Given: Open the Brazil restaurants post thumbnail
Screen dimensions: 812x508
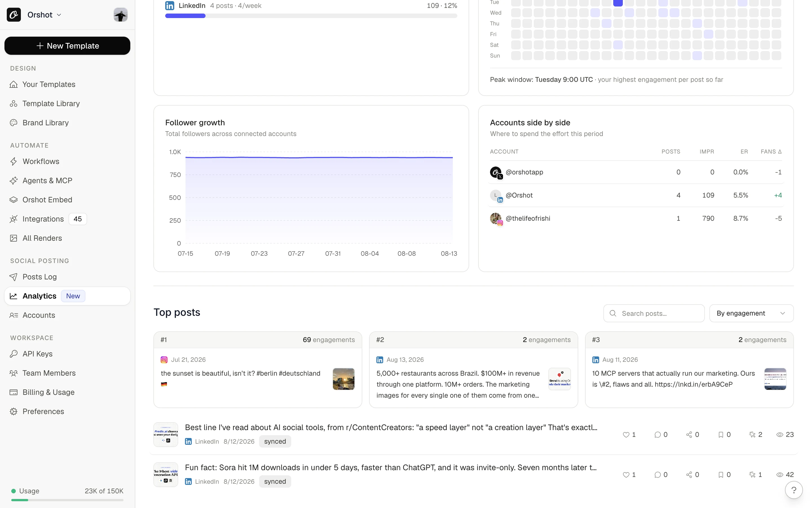Looking at the screenshot, I should (x=559, y=379).
